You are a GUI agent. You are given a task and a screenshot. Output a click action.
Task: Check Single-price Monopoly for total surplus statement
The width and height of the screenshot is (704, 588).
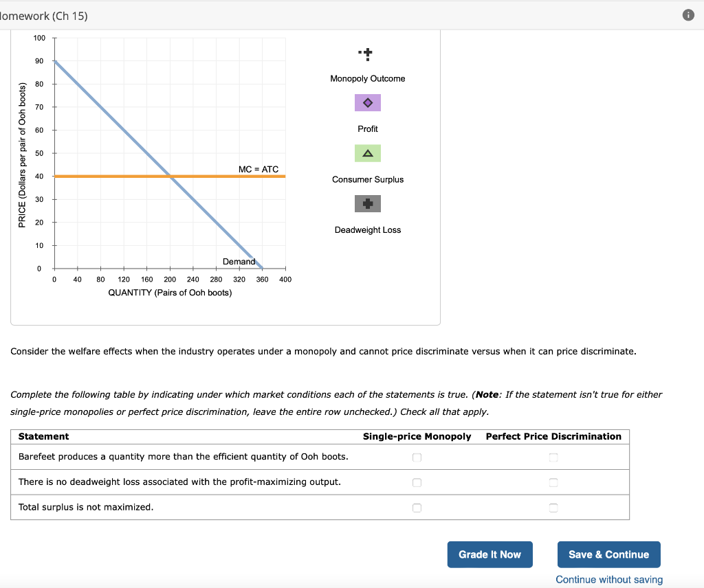tap(417, 508)
